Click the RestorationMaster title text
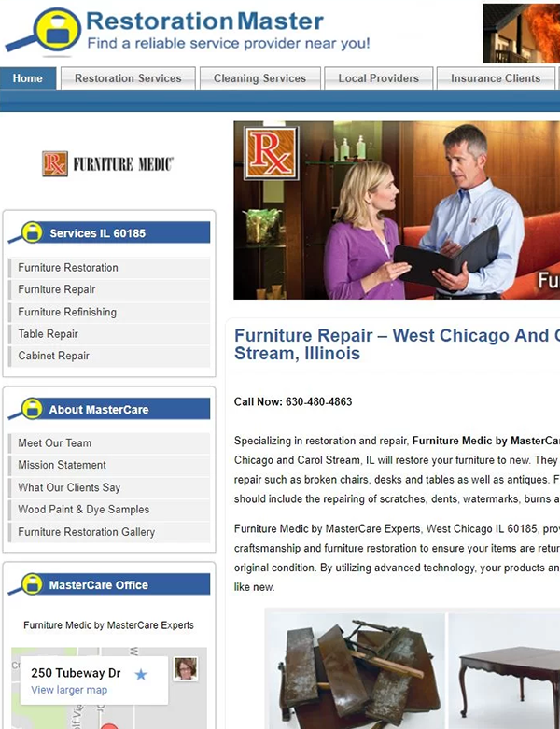 (205, 21)
